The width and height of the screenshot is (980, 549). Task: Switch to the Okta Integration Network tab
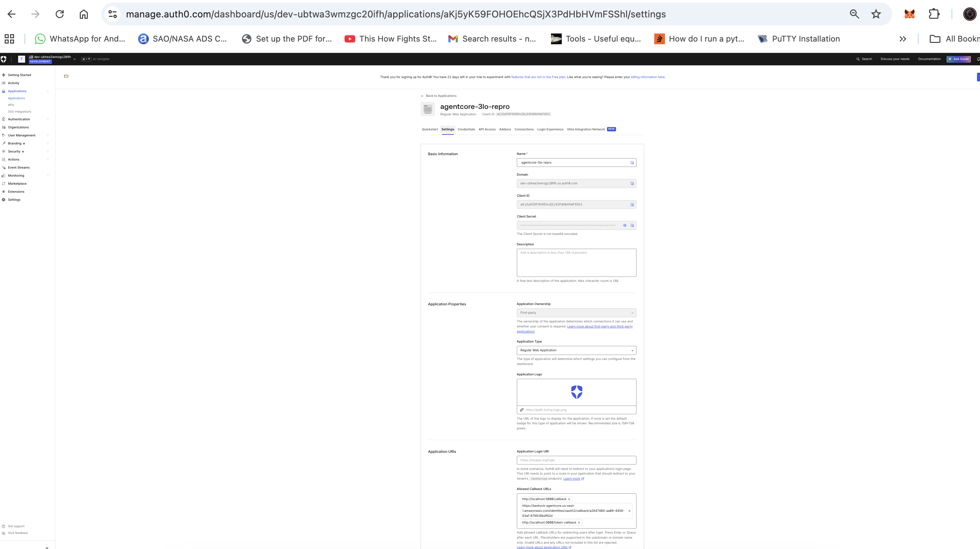click(x=591, y=129)
